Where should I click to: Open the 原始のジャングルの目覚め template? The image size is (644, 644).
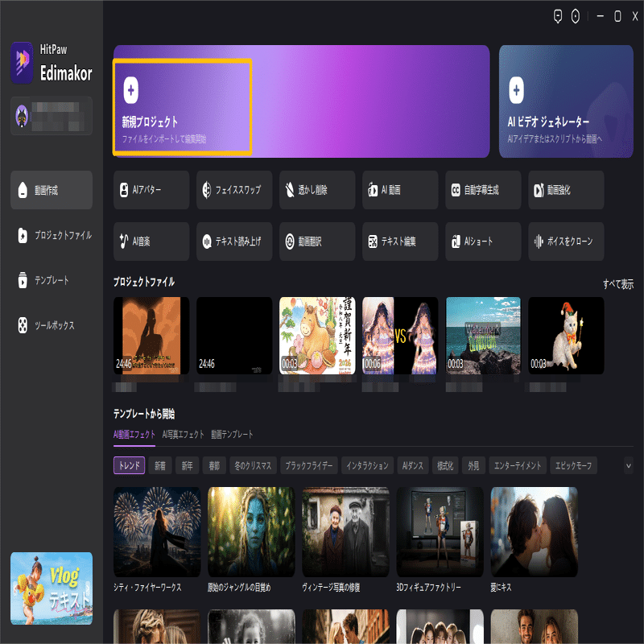251,532
